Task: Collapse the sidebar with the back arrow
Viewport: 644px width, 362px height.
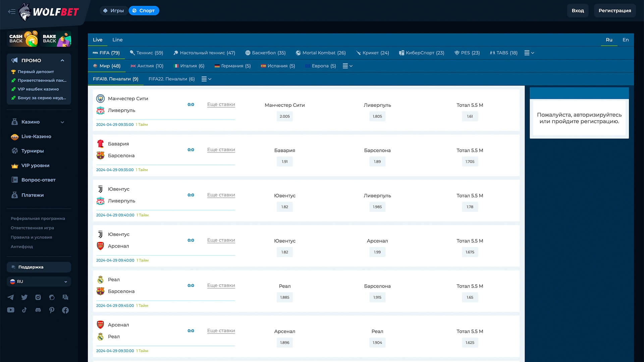Action: pos(12,12)
